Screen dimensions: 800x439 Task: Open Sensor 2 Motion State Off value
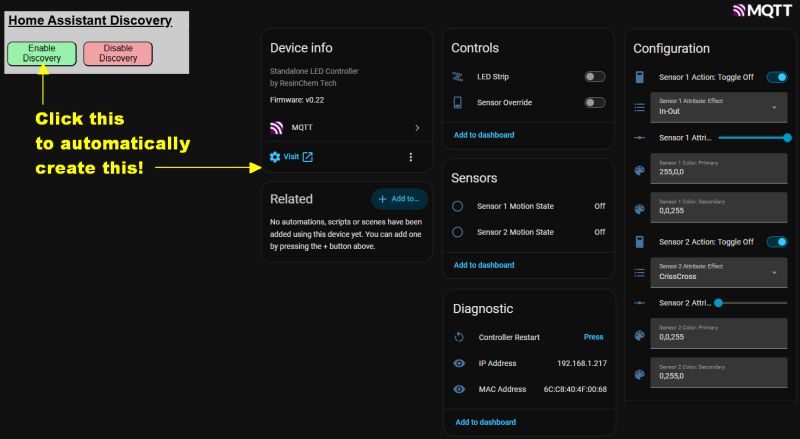[x=599, y=232]
